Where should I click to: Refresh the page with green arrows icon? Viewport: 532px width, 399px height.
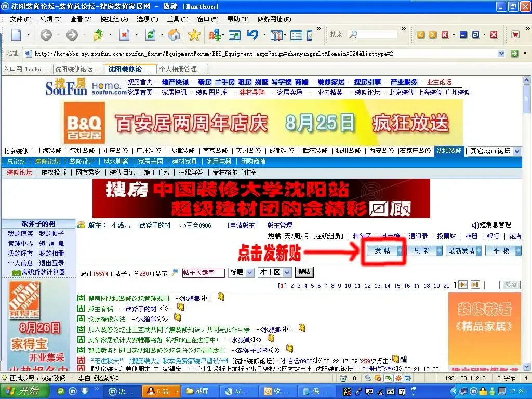(150, 35)
